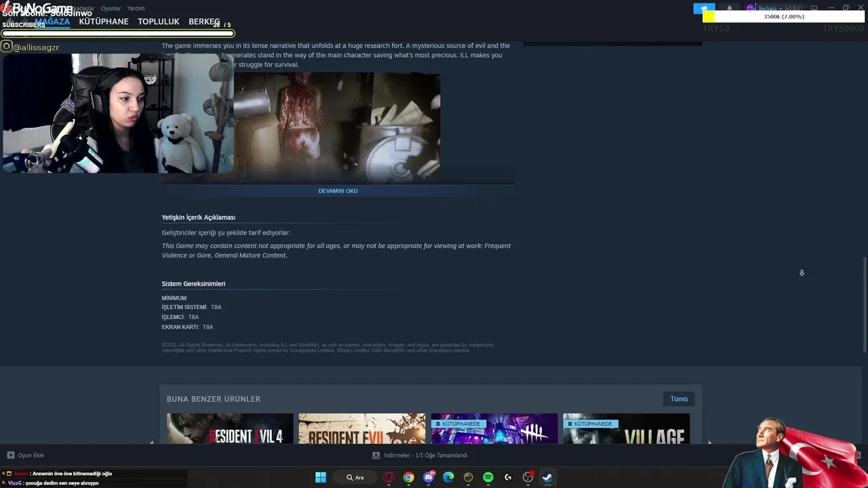Click the downloads tray icon

(x=376, y=455)
